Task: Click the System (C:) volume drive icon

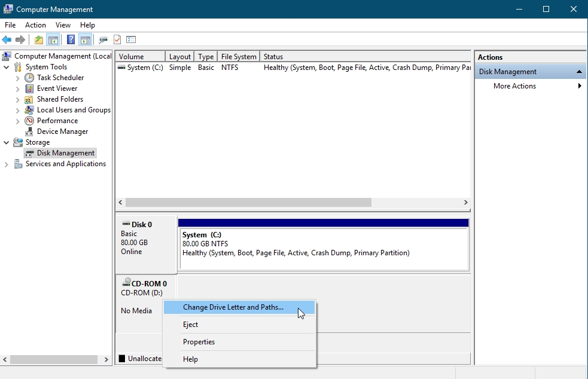Action: [x=121, y=68]
